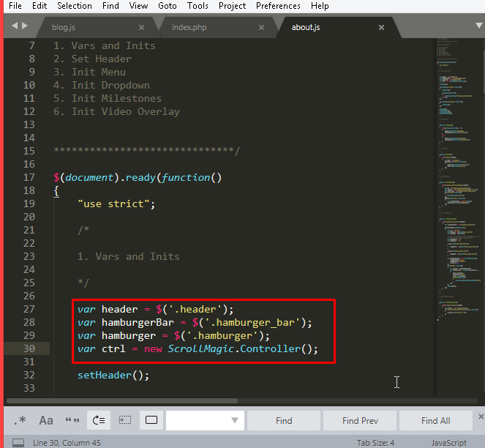Image resolution: width=485 pixels, height=448 pixels.
Task: Open the Edit menu
Action: pyautogui.click(x=40, y=6)
